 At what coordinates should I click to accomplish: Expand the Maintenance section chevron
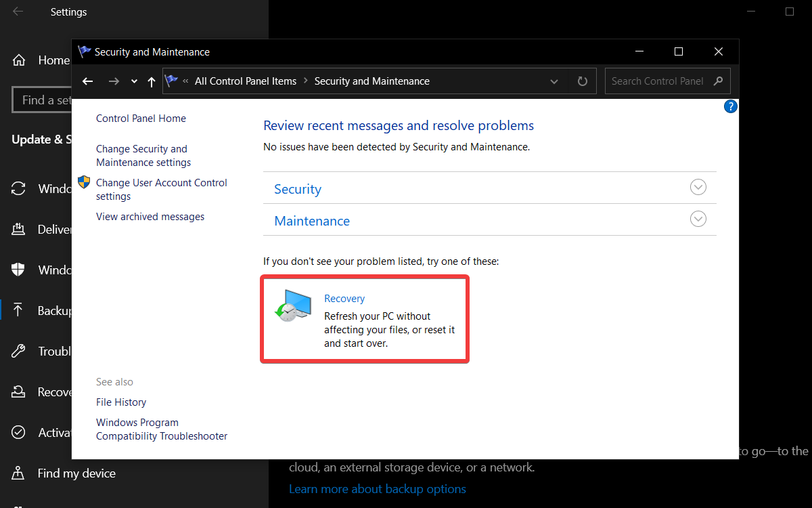[x=698, y=219]
